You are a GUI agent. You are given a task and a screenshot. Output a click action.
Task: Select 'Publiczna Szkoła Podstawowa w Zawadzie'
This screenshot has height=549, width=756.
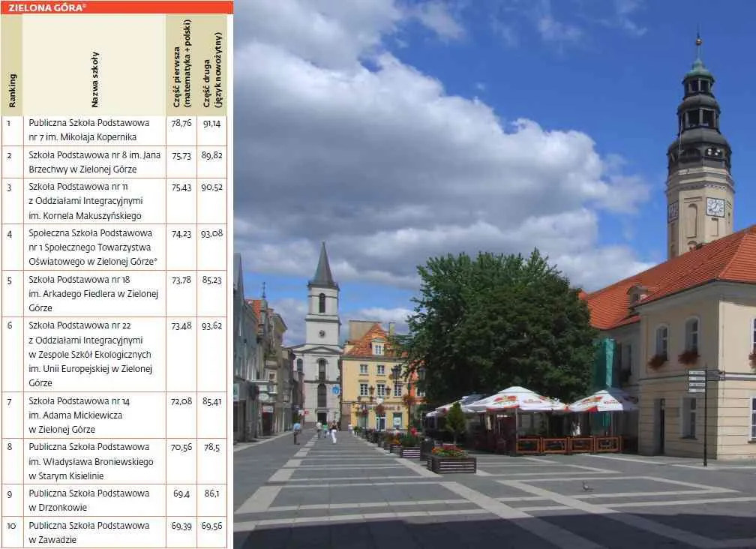pyautogui.click(x=88, y=532)
